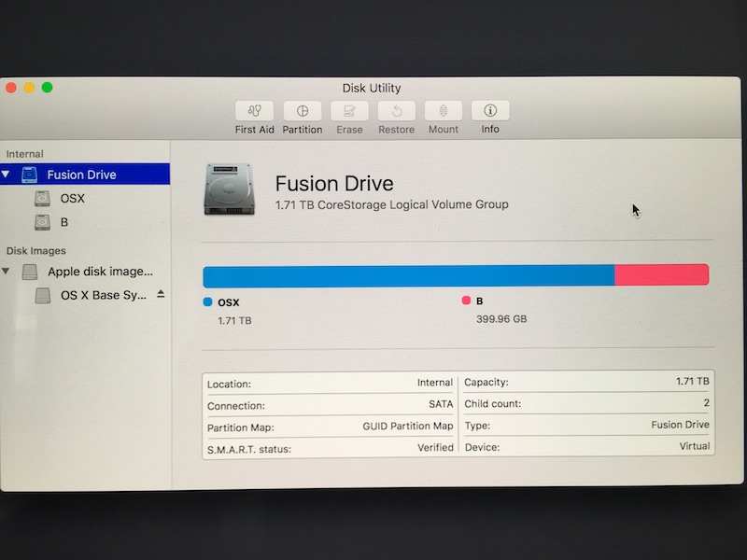This screenshot has height=560, width=747.
Task: Open the Partition tool
Action: (302, 111)
